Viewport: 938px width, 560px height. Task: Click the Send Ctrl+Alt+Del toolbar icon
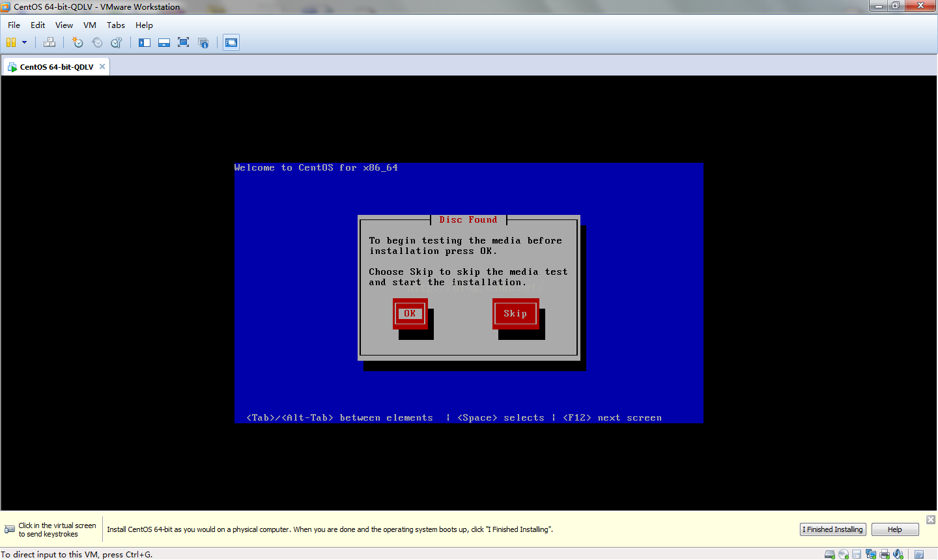click(x=50, y=42)
